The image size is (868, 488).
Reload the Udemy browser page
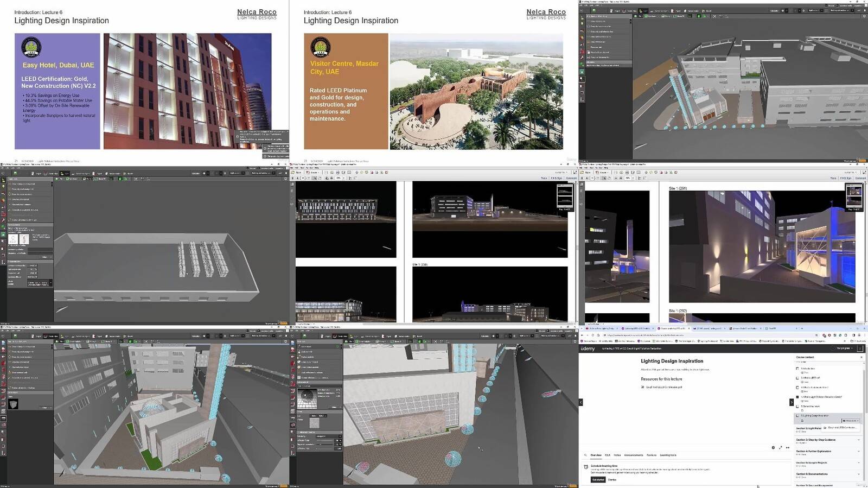click(594, 335)
